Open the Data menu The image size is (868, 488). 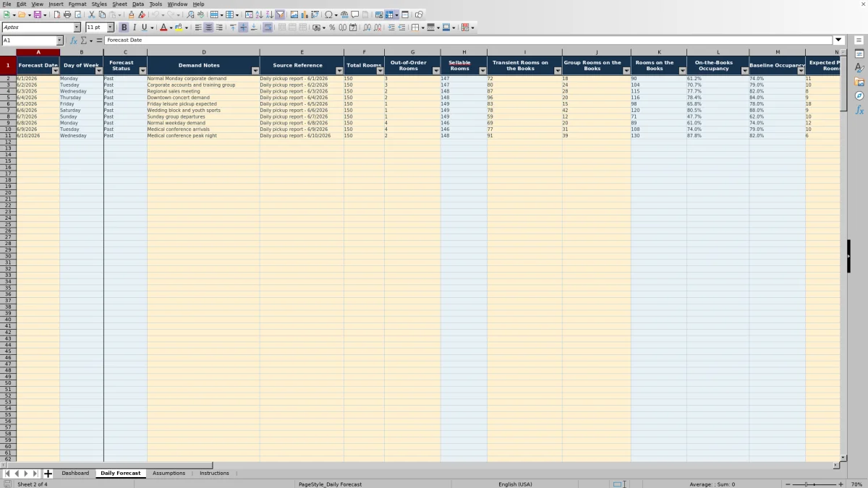(138, 4)
